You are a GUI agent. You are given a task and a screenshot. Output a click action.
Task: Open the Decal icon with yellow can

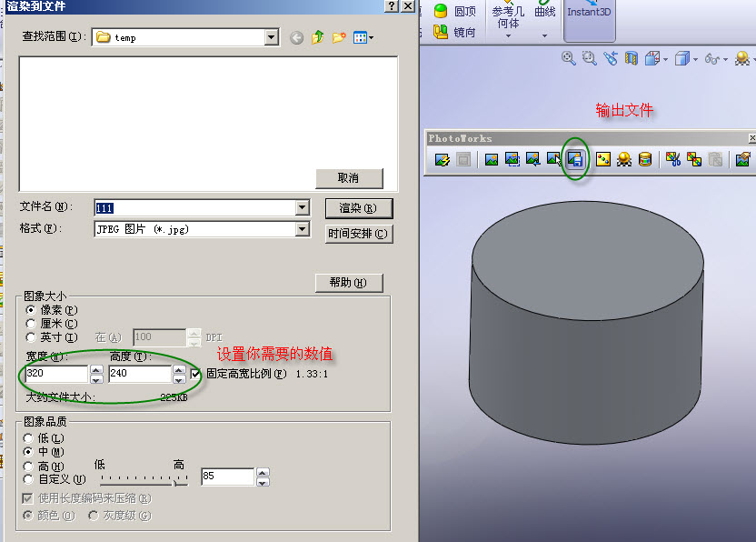click(644, 159)
